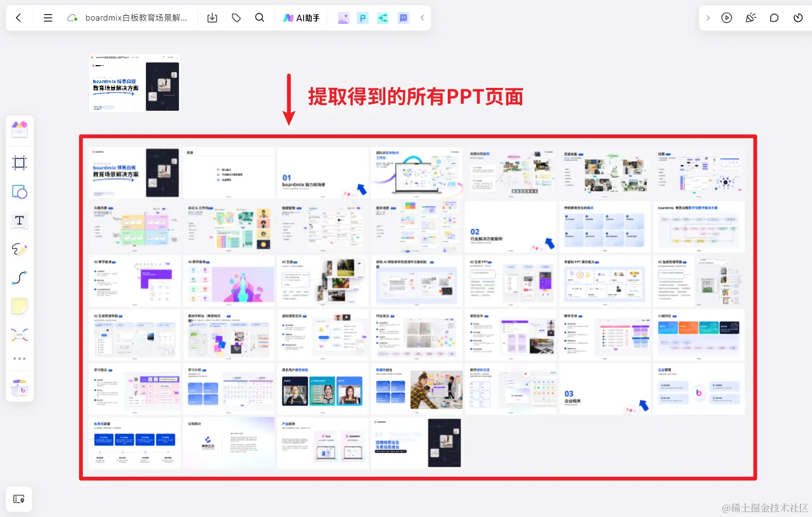Screen dimensions: 812x517
Task: Click the teal mind map plugin icon
Action: pos(383,18)
